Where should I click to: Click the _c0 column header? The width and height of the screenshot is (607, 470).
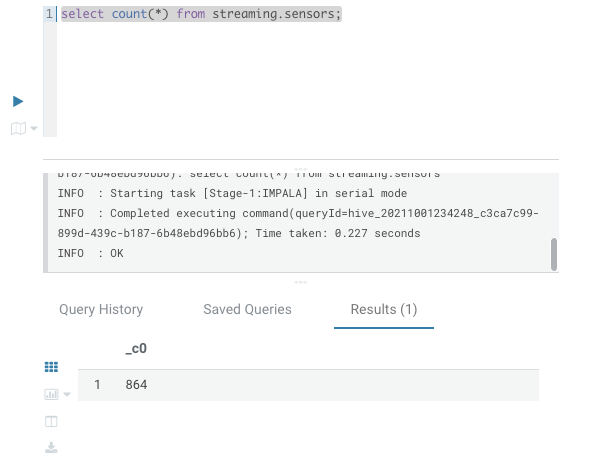click(136, 348)
